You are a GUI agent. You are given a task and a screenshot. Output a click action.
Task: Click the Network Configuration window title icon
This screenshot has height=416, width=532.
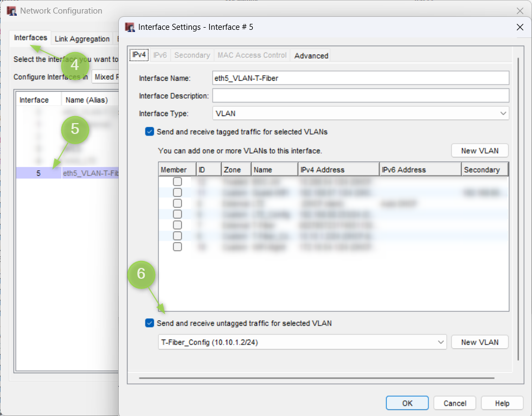coord(11,11)
